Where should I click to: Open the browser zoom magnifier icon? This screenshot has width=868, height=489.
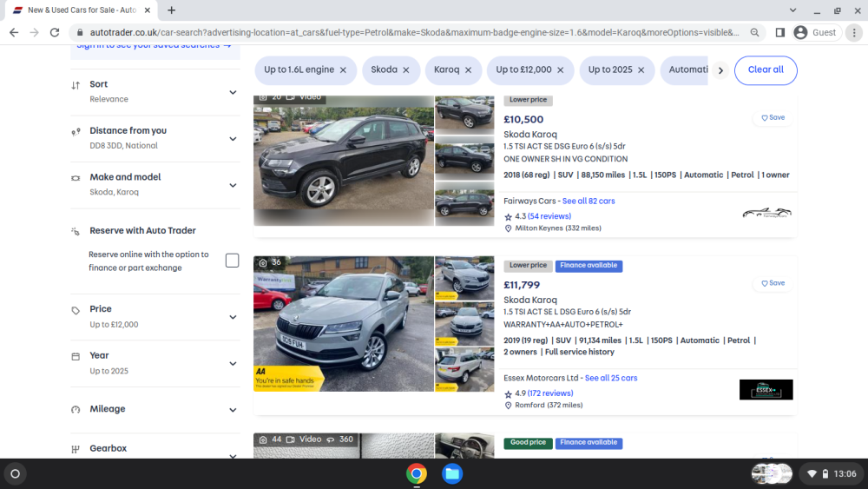754,33
